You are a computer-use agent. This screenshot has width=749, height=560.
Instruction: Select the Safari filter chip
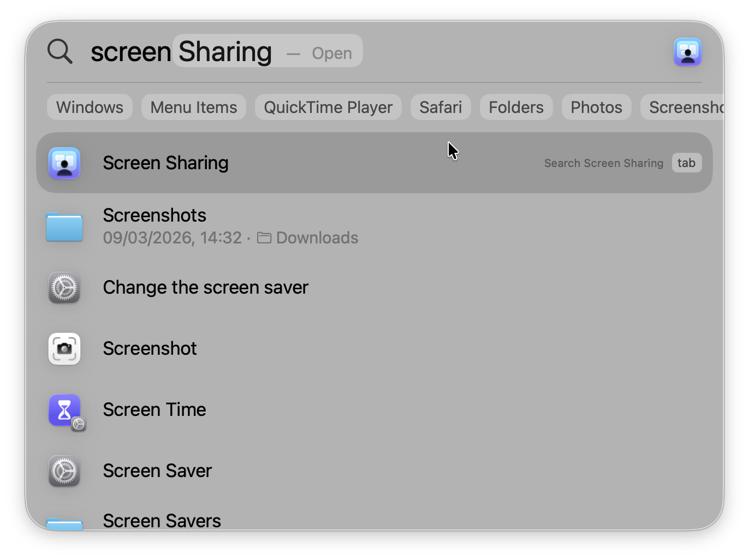click(441, 107)
